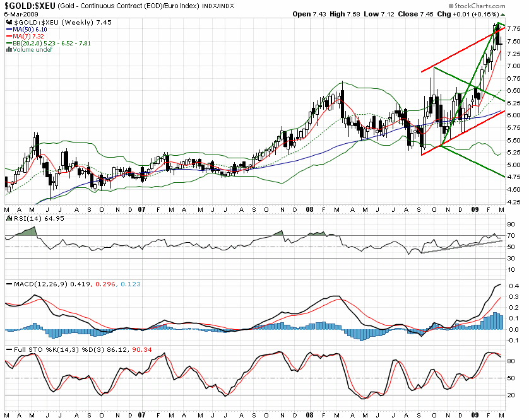Click the blue MACD histogram value 0.123

click(131, 284)
